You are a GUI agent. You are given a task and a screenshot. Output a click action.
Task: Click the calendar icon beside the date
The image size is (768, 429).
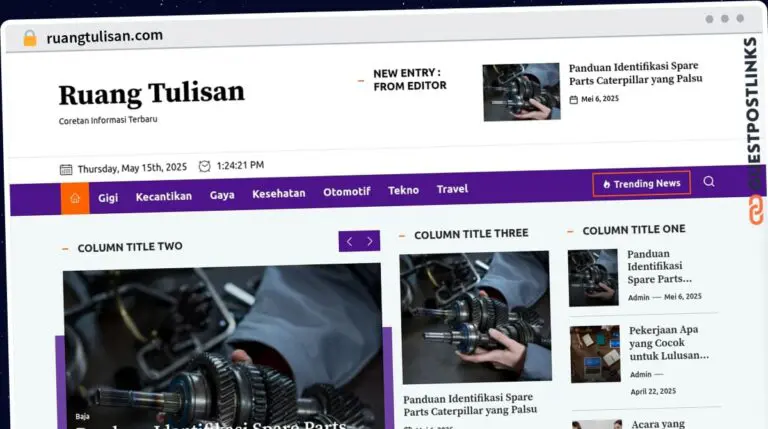pos(66,168)
